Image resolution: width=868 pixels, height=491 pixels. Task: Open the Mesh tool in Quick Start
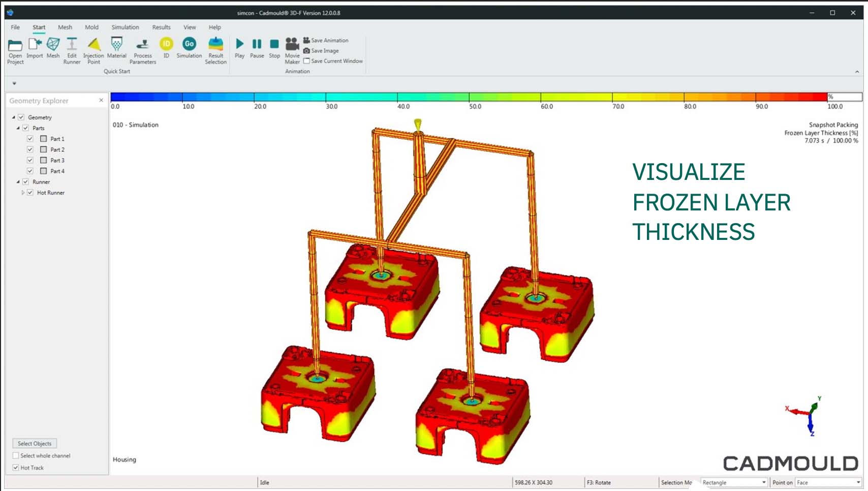(x=53, y=44)
